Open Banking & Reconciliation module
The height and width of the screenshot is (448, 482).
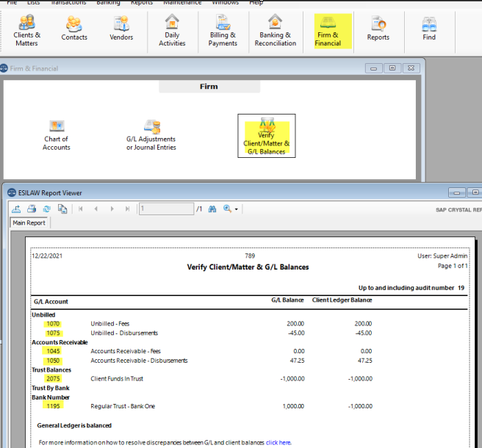click(x=275, y=30)
